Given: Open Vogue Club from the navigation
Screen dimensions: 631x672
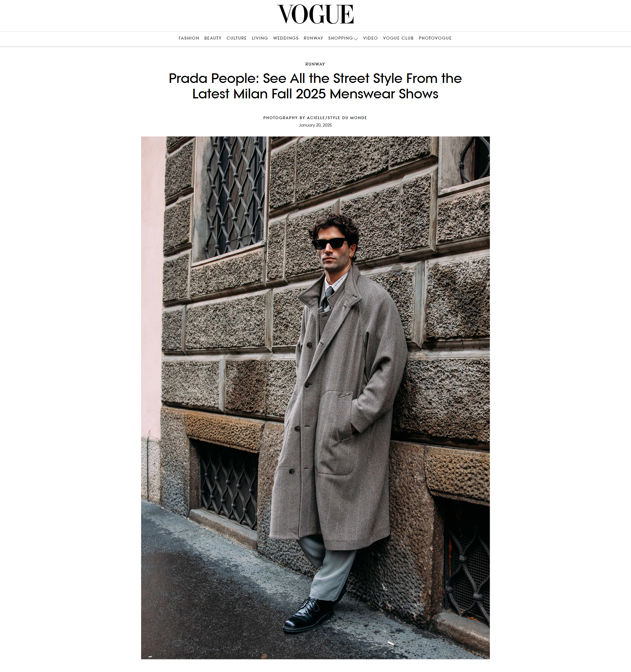Looking at the screenshot, I should pos(398,38).
